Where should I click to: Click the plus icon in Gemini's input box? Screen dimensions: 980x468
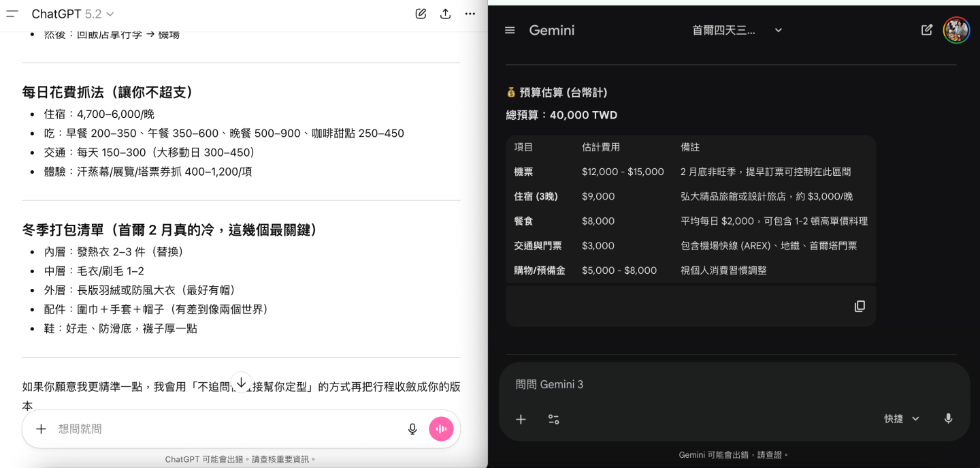click(x=521, y=420)
